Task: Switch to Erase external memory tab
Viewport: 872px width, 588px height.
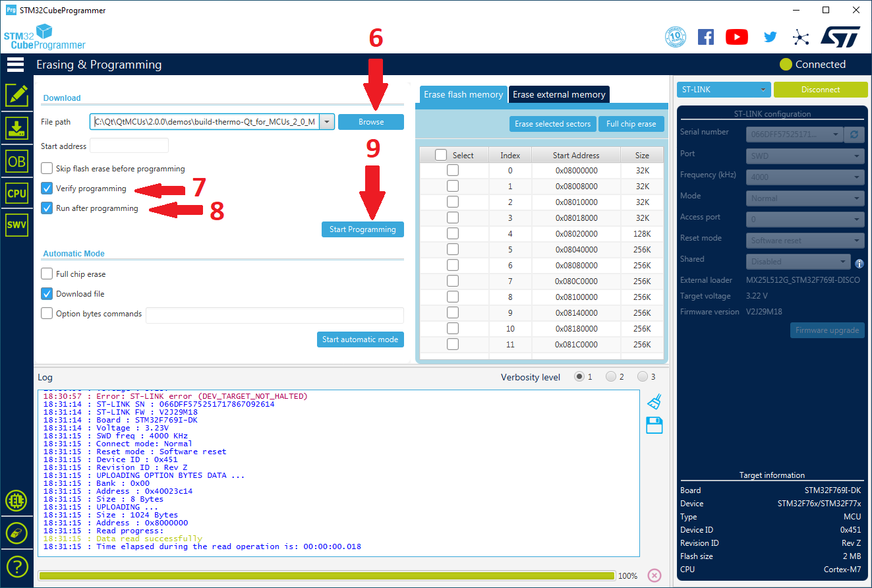Action: [x=559, y=95]
